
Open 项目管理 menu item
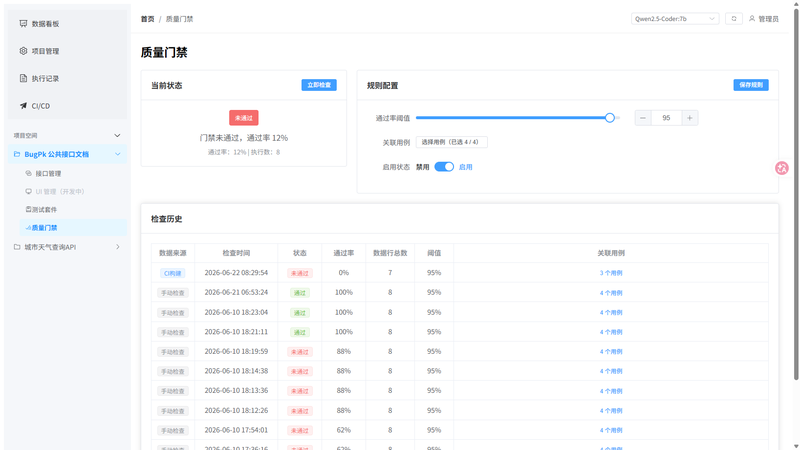[67, 51]
